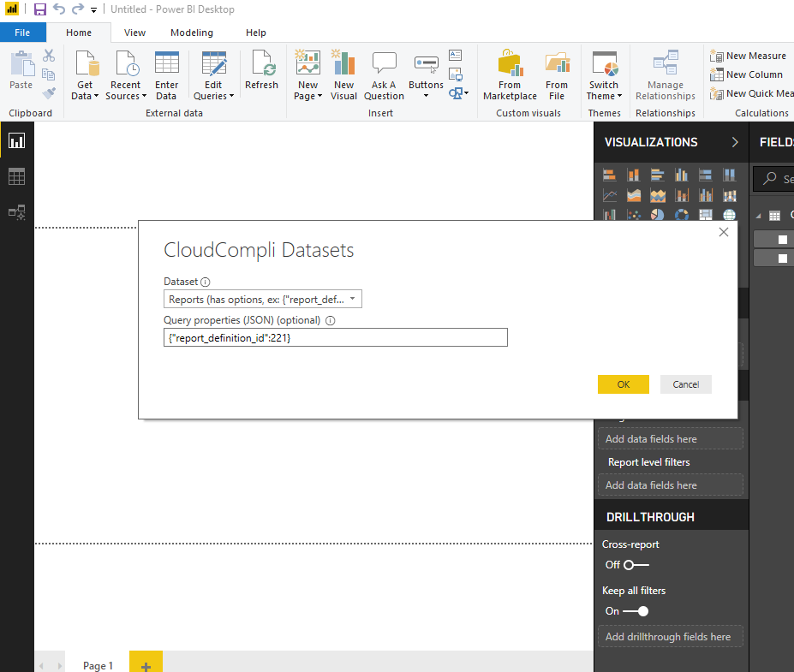Create a New Measure

coord(748,56)
